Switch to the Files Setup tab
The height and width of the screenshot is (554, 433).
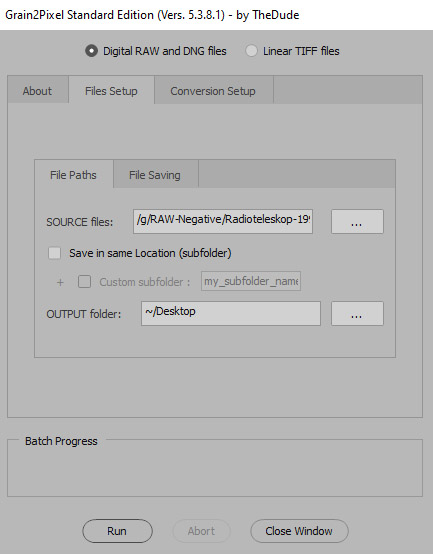pos(111,91)
